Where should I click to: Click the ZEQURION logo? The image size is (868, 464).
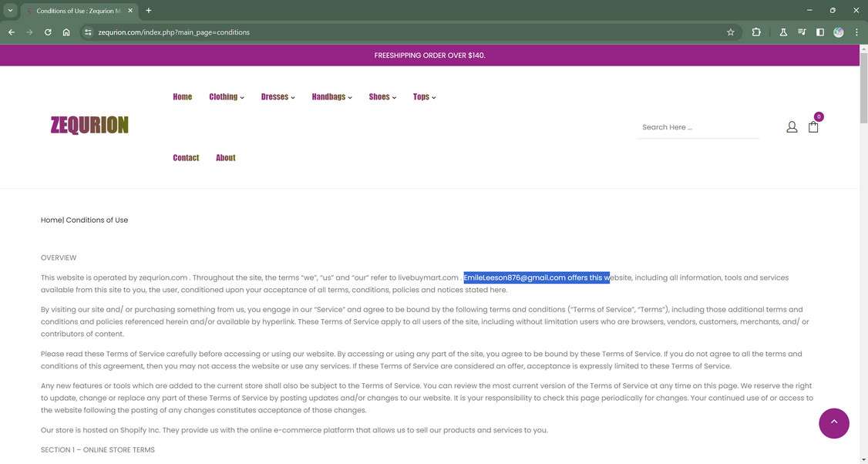pyautogui.click(x=89, y=124)
